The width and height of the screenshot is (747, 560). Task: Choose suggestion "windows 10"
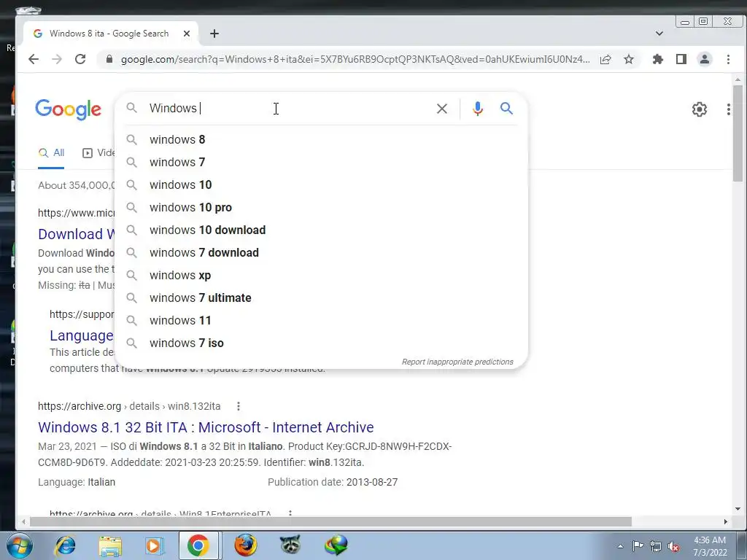pos(321,184)
